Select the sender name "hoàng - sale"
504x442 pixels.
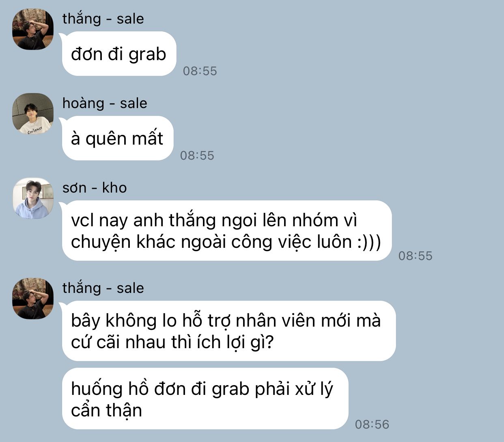tap(105, 103)
